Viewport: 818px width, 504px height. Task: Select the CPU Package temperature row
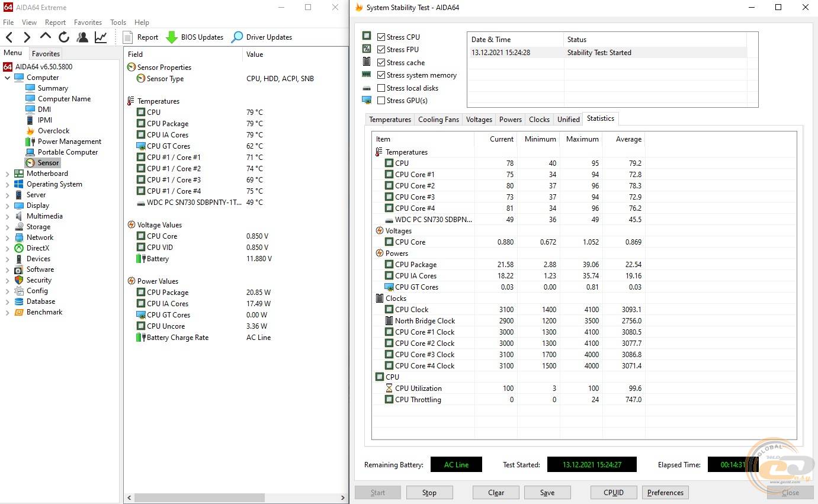(x=235, y=124)
